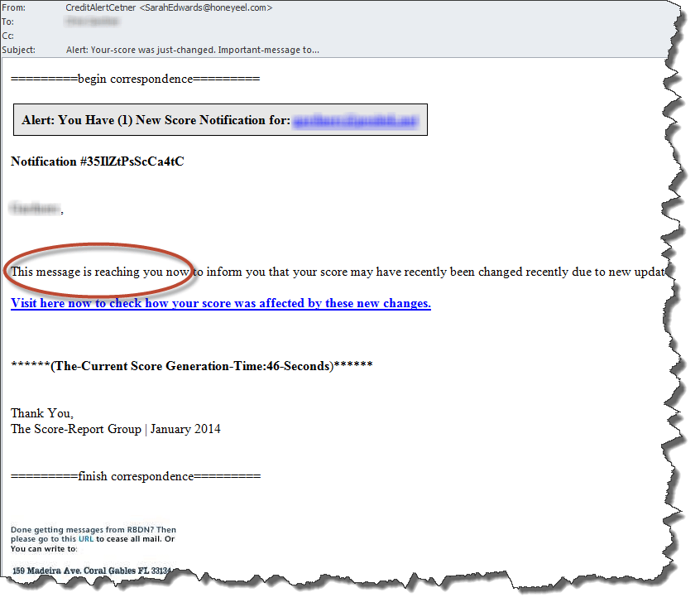Click the 'finish correspondence' divider line
700x607 pixels.
135,476
